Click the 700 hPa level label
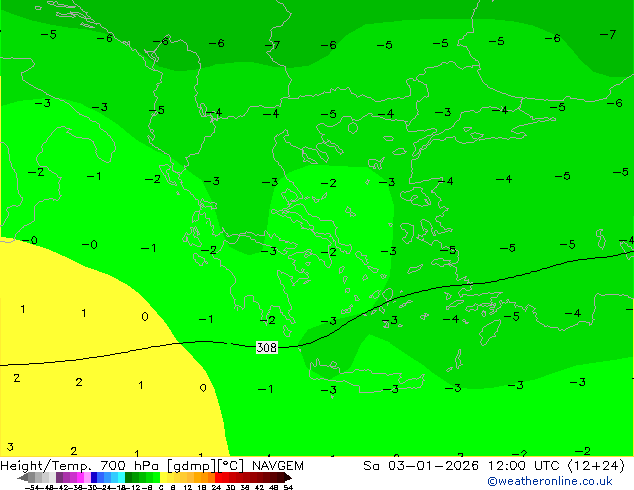The width and height of the screenshot is (634, 490). (129, 466)
